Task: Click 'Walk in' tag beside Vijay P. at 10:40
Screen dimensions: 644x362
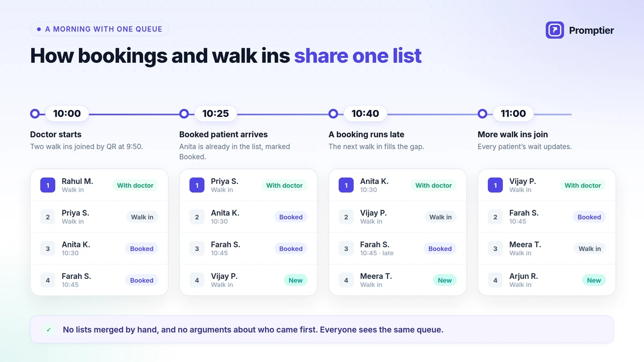Action: [441, 217]
